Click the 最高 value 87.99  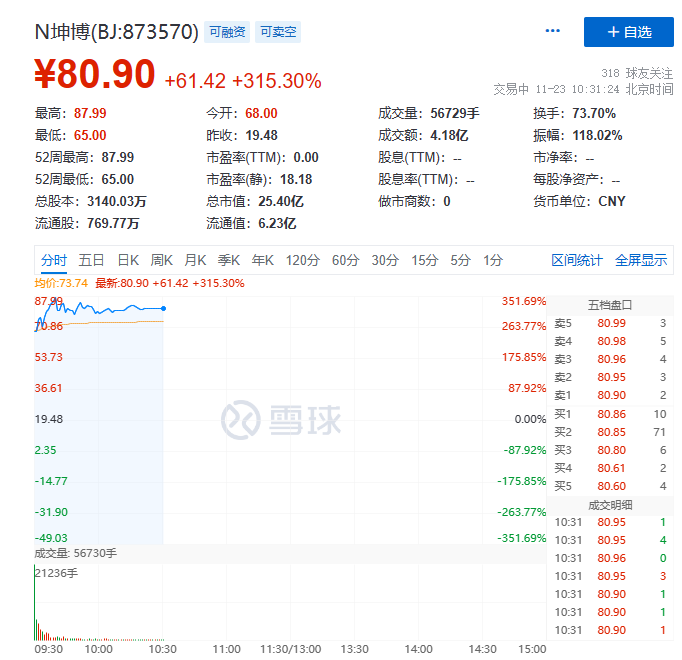pos(90,114)
